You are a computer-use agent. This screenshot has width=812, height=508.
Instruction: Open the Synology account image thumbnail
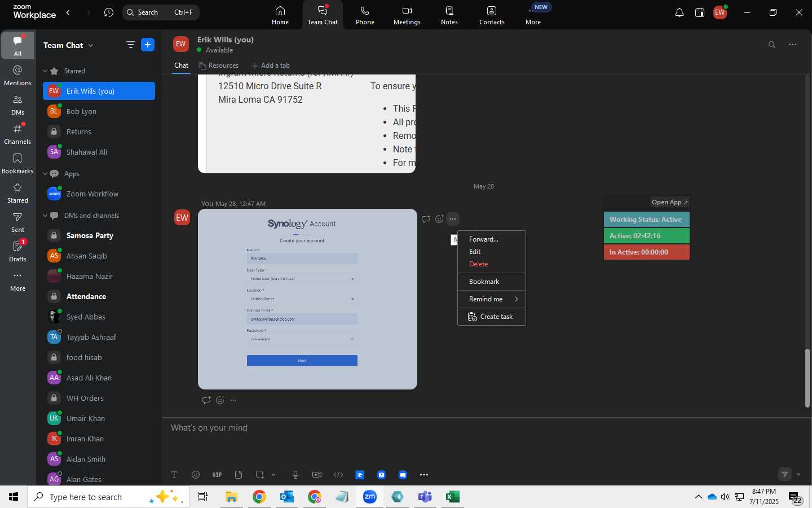click(x=307, y=299)
